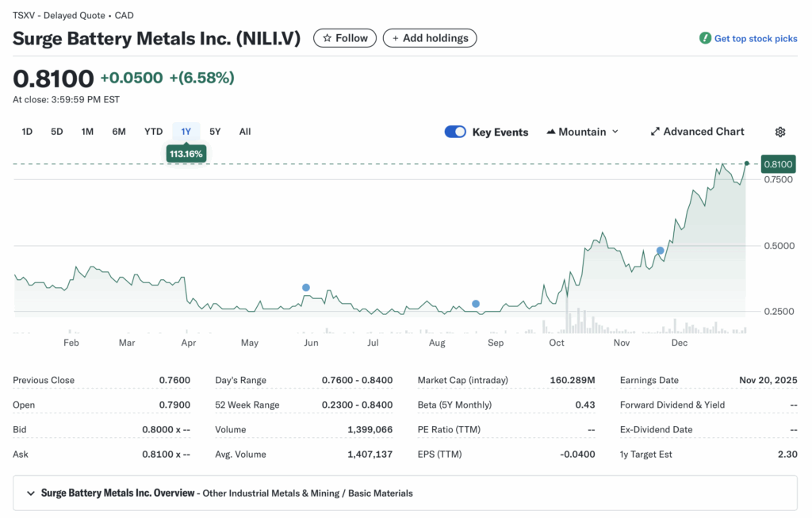
Task: Select the All time range
Action: point(245,132)
